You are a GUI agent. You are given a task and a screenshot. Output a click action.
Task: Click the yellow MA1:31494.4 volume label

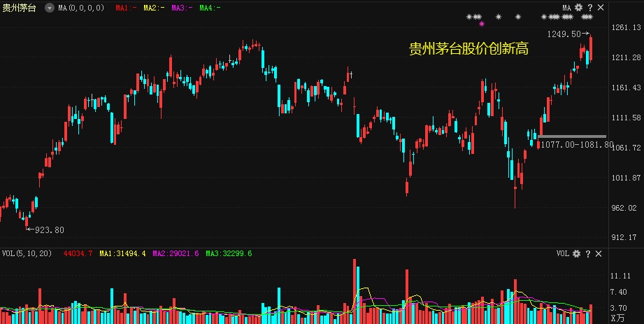click(122, 254)
